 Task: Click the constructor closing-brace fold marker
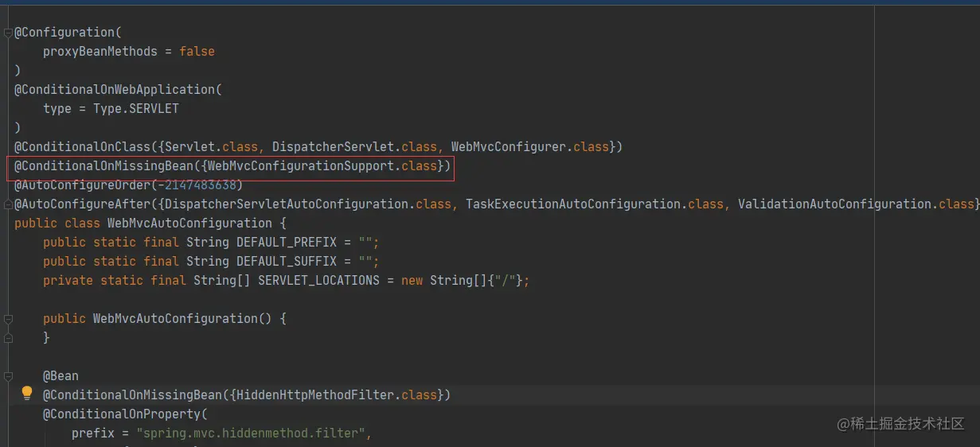pos(7,338)
